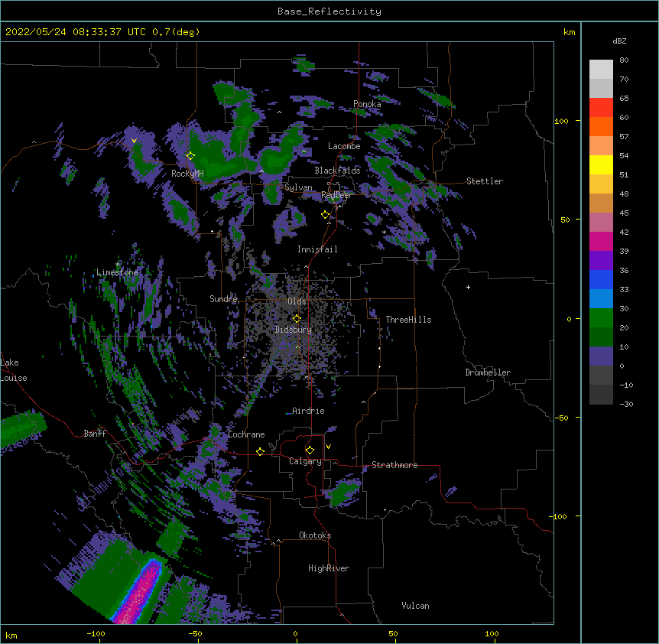659x644 pixels.
Task: Click the light blue 30–33 dBZ swatch
Action: click(x=601, y=299)
